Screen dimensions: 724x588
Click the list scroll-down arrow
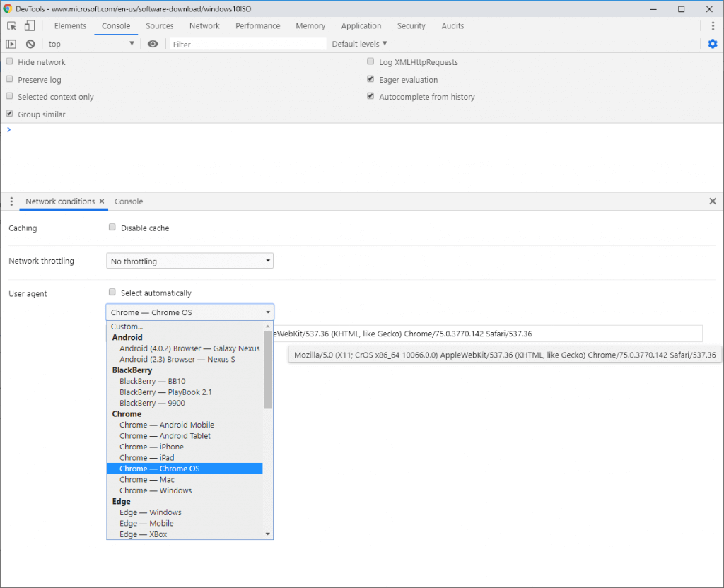pos(268,534)
